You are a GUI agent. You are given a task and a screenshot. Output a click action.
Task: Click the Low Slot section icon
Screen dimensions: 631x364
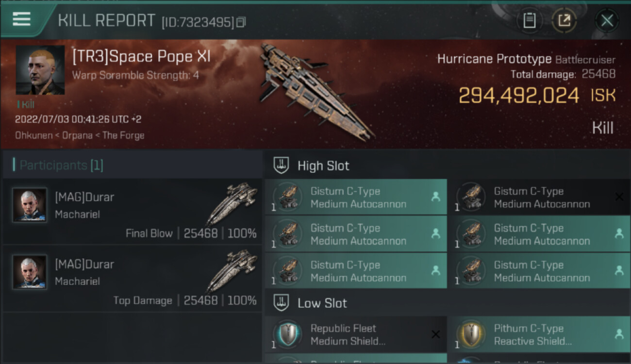(282, 303)
